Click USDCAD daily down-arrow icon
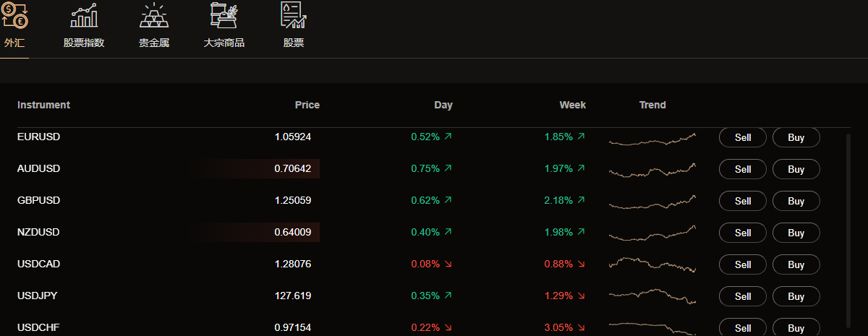Screen dimensions: 868x336 [448, 264]
